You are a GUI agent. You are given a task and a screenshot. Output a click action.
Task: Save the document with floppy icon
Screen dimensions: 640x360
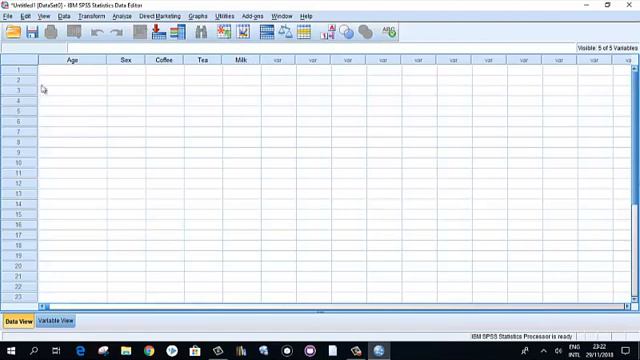[32, 32]
